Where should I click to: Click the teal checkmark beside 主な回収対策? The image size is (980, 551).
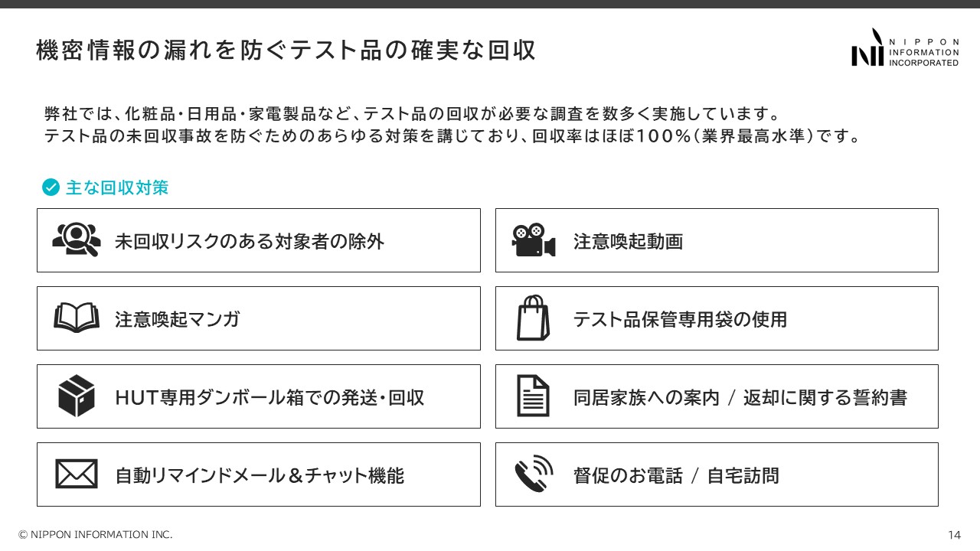pyautogui.click(x=51, y=187)
